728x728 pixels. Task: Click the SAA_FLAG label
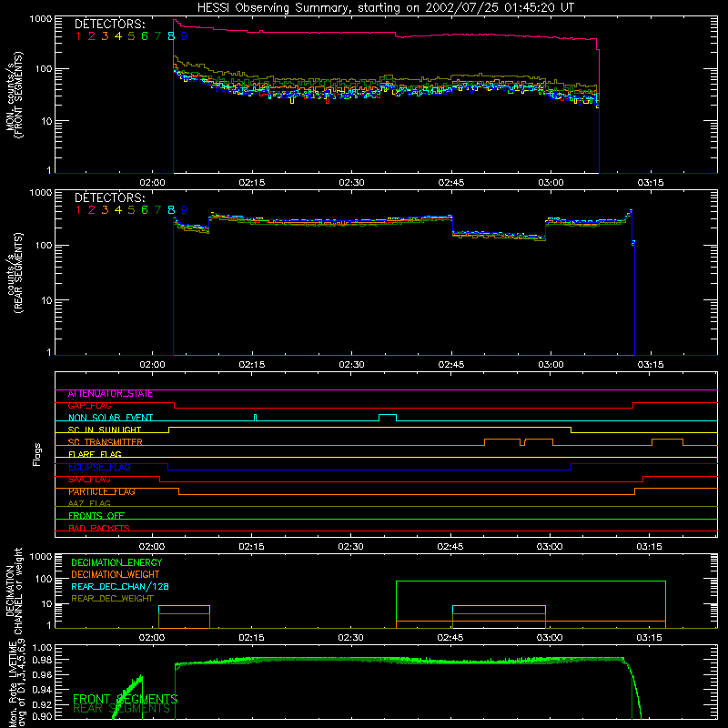pos(89,480)
